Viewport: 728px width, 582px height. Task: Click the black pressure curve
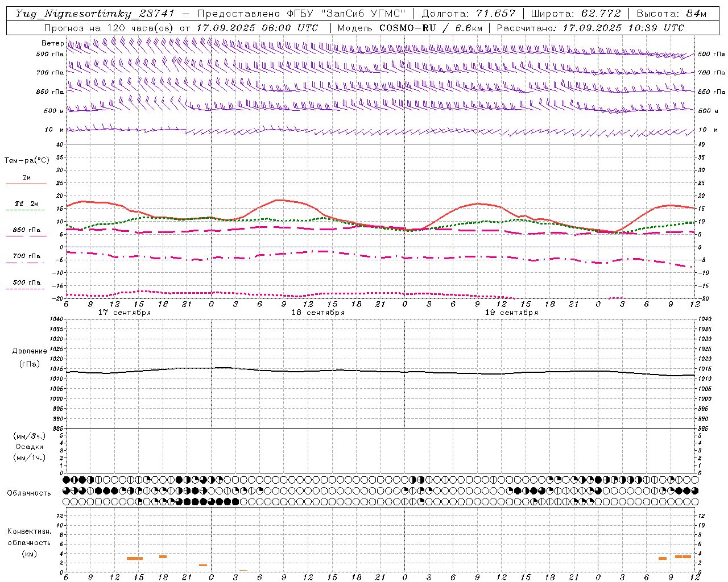point(380,371)
